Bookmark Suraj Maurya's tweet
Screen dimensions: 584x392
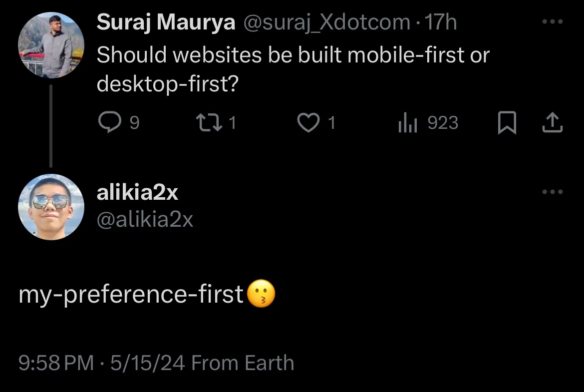(507, 123)
